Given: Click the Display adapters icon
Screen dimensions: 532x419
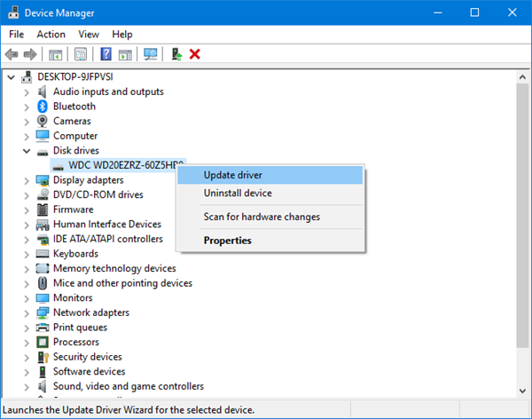Looking at the screenshot, I should coord(43,180).
